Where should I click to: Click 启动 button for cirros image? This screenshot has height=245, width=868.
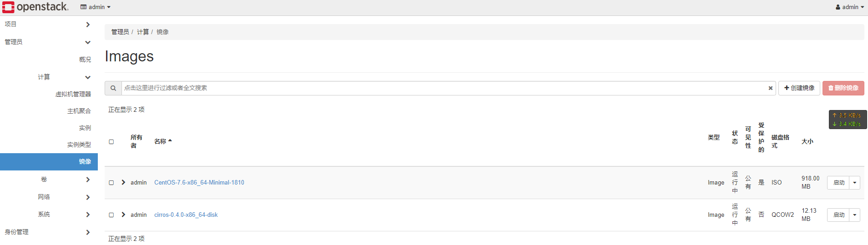point(838,215)
